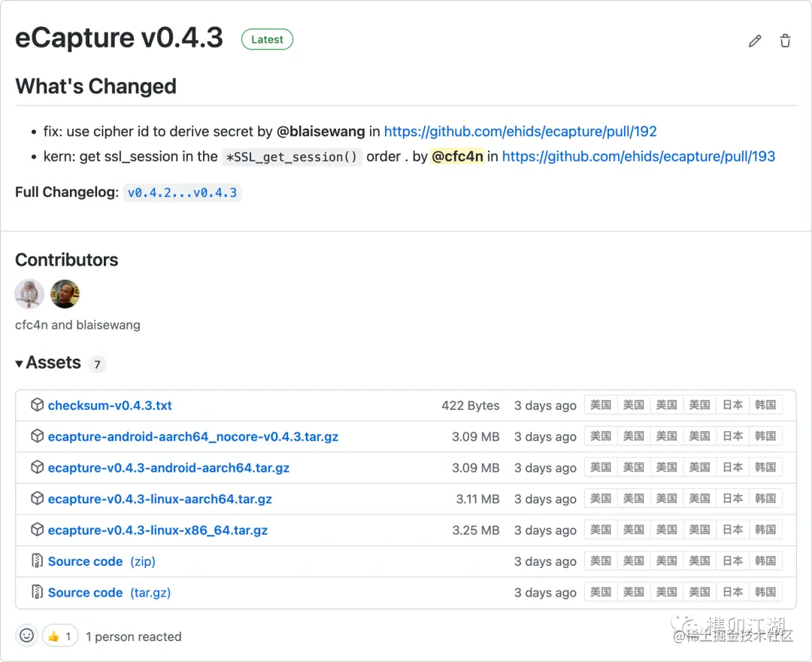Download ecapture-v0.4.3-android-aarch64.tar.gz
The height and width of the screenshot is (662, 812).
click(x=168, y=468)
